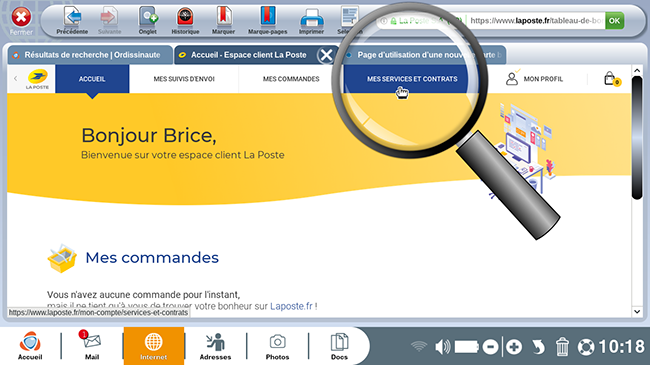Switch to Résultats de recherche Ordissinaute tab
Image resolution: width=650 pixels, height=365 pixels.
(x=90, y=55)
